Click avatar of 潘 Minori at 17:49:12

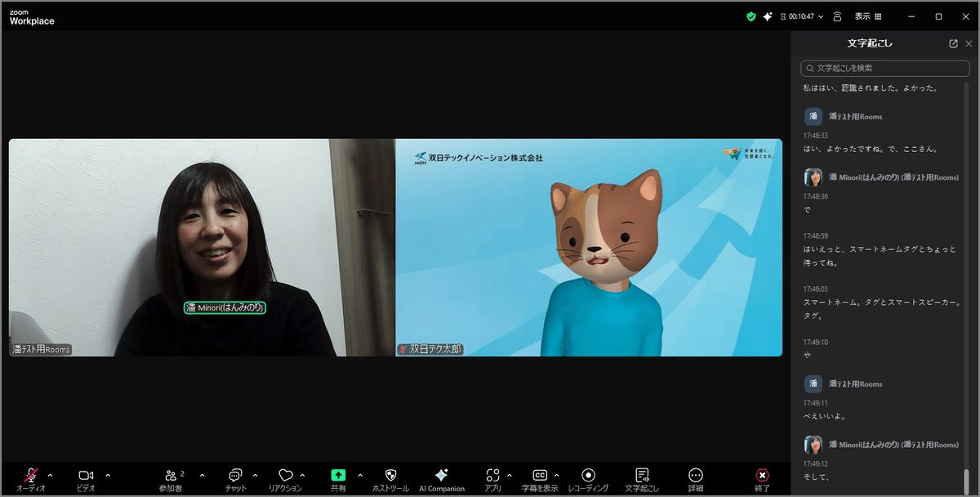tap(813, 445)
